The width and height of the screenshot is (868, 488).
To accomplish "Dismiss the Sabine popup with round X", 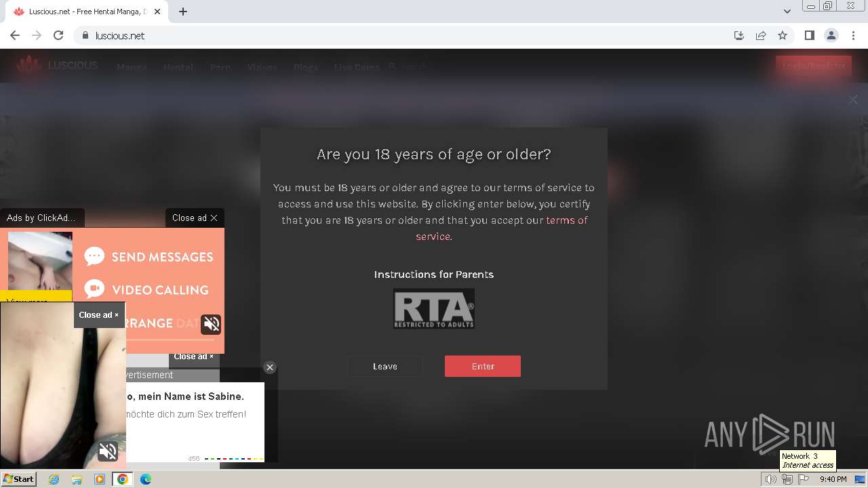I will tap(270, 367).
